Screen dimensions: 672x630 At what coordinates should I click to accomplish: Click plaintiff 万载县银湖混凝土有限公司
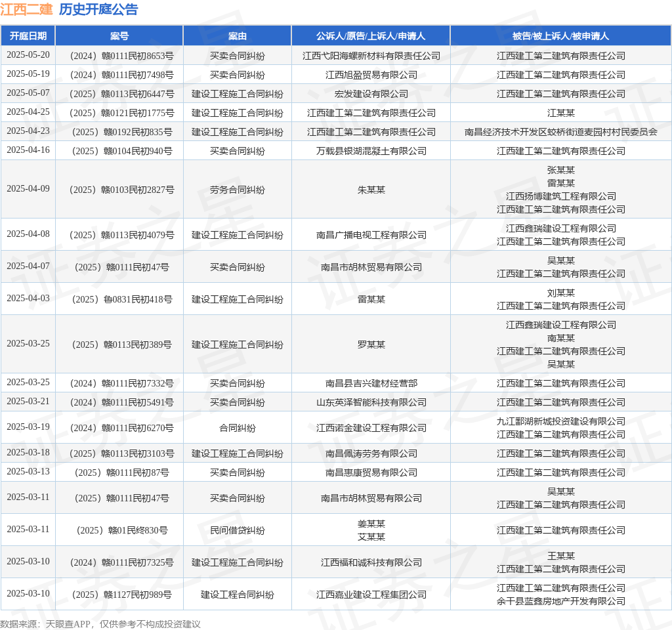pos(371,151)
